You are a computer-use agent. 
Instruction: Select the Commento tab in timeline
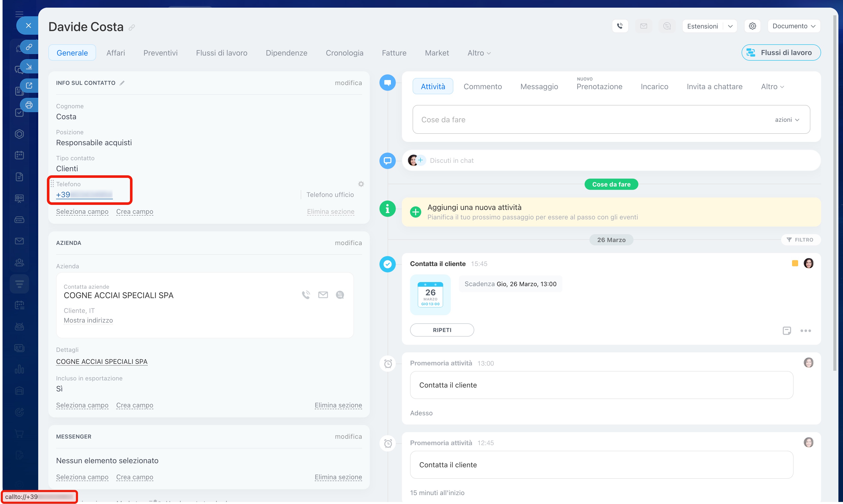click(482, 87)
